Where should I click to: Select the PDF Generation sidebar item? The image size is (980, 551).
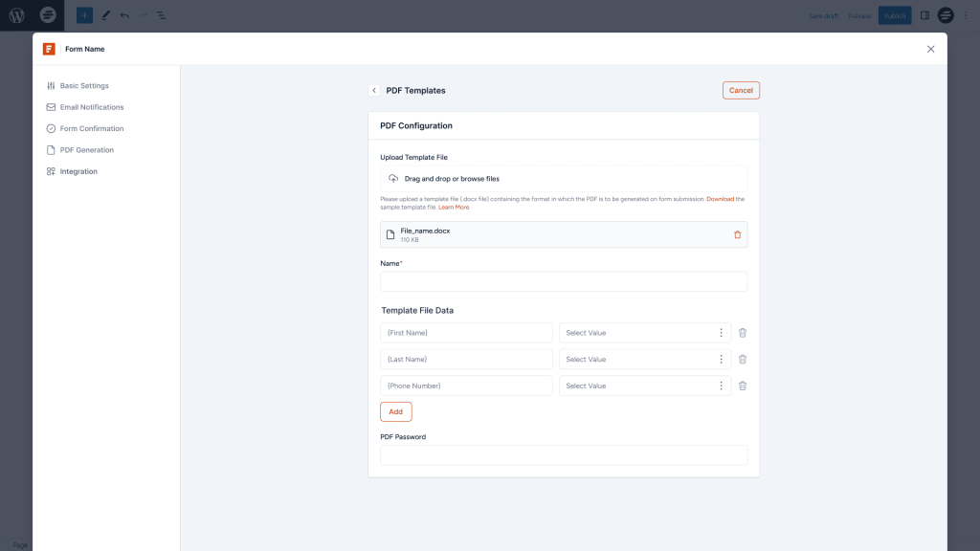click(x=86, y=149)
